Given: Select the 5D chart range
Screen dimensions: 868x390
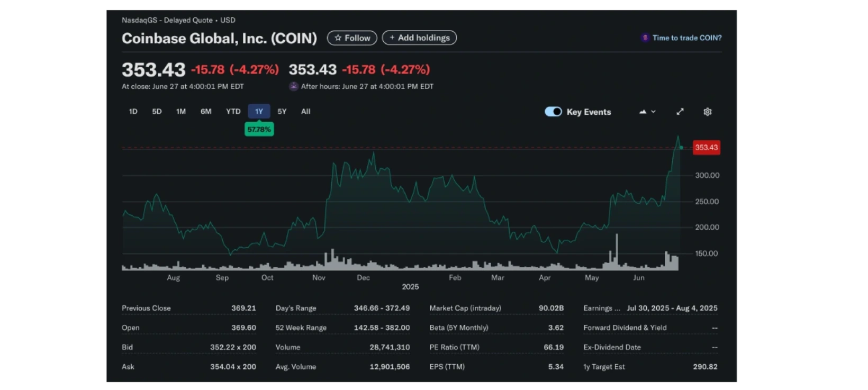Looking at the screenshot, I should [157, 112].
